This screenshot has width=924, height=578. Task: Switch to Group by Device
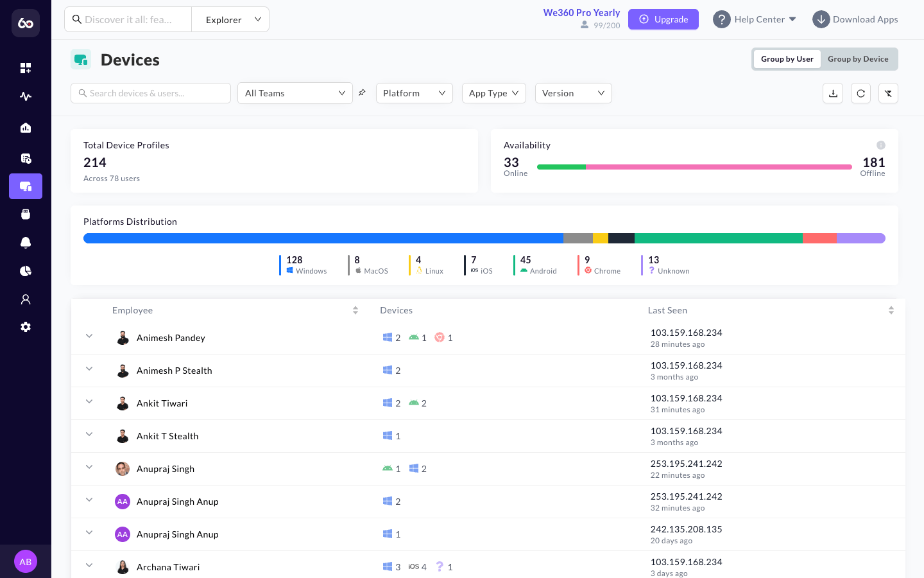858,59
